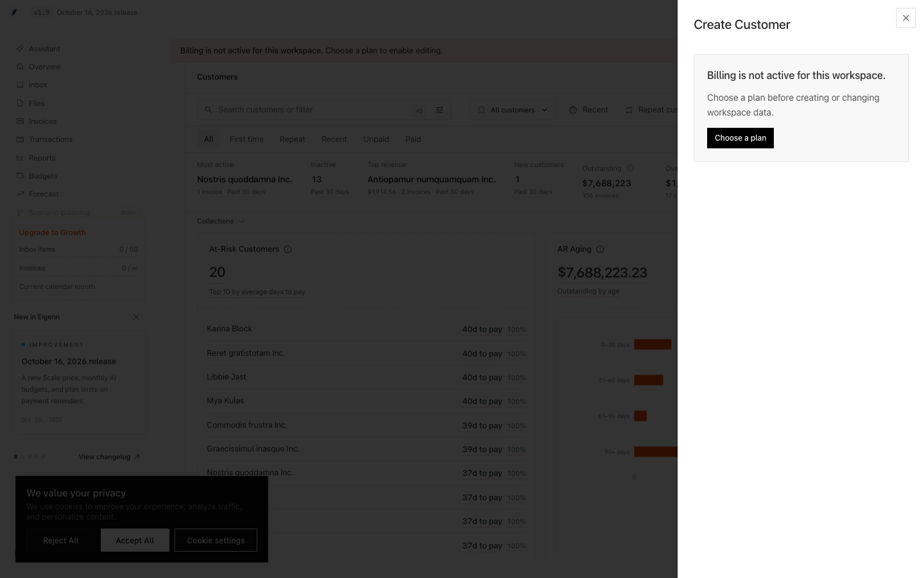Open the Assistant sidebar icon

pyautogui.click(x=20, y=49)
